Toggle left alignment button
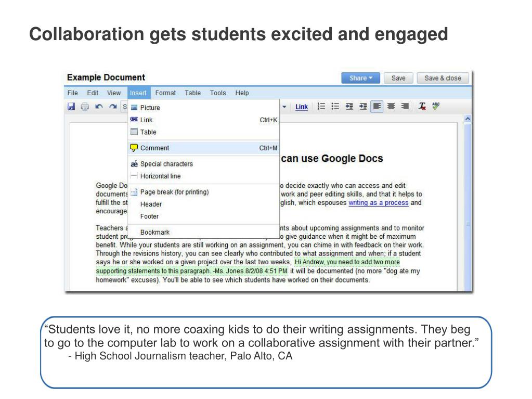 [x=377, y=107]
